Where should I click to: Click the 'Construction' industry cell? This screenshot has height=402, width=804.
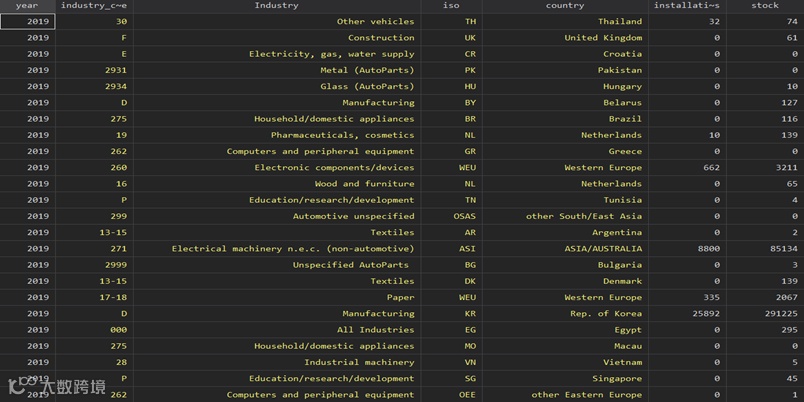[x=277, y=38]
